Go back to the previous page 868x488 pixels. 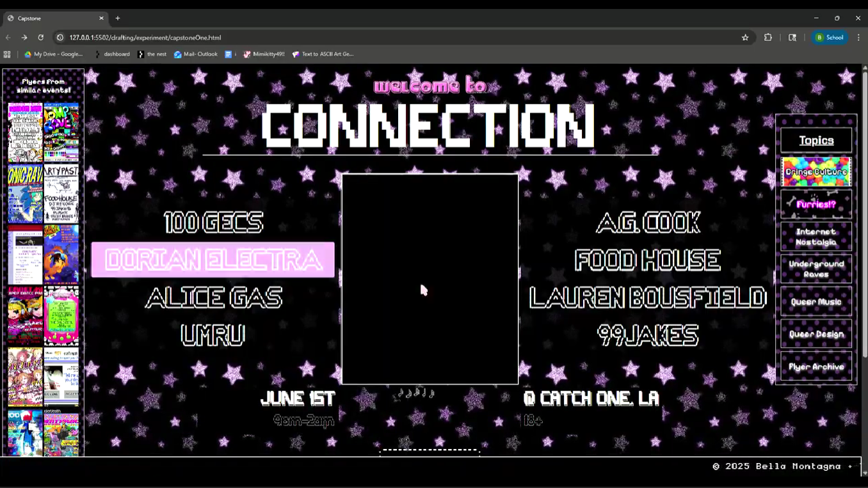pyautogui.click(x=8, y=38)
